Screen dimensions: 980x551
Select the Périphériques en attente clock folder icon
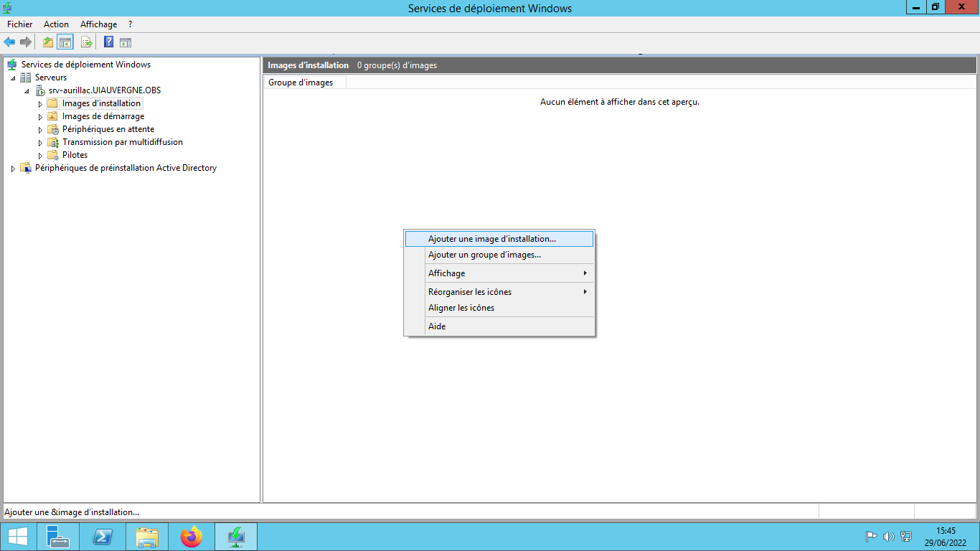[52, 129]
